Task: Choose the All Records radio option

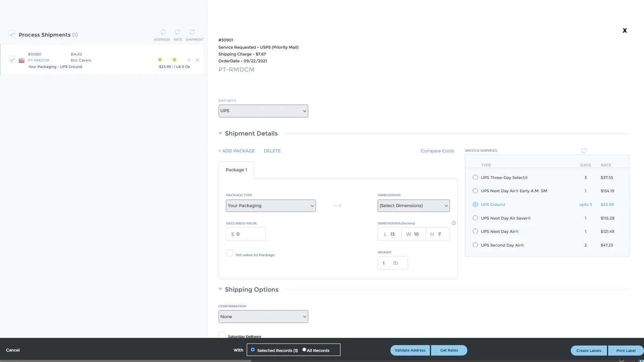Action: coord(304,350)
